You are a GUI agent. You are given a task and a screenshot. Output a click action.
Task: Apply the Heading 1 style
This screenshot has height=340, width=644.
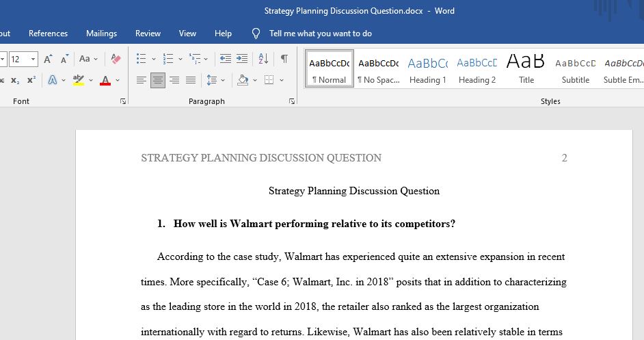428,68
